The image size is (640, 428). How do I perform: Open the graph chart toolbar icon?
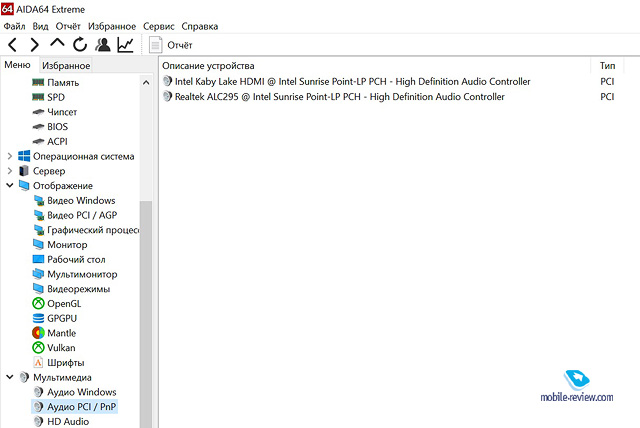125,45
